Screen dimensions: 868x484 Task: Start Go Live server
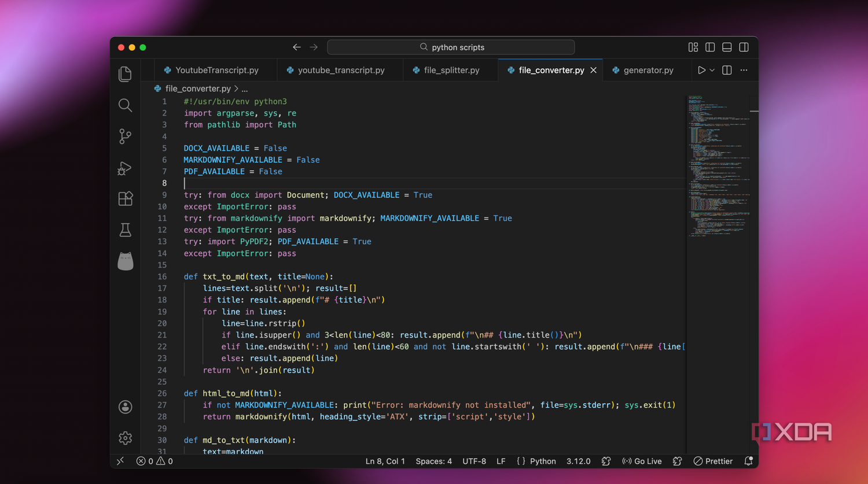tap(642, 461)
